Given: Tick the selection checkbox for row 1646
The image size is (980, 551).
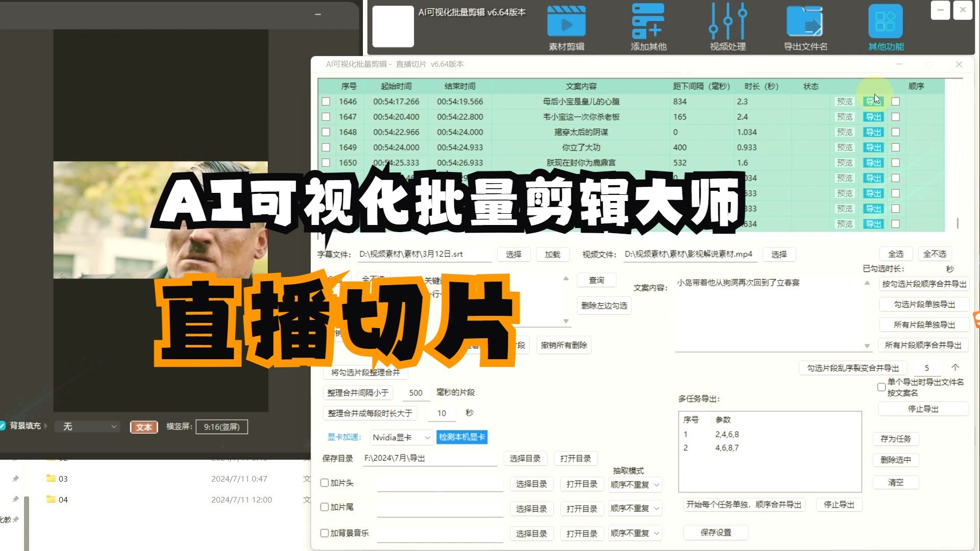Looking at the screenshot, I should click(x=326, y=102).
